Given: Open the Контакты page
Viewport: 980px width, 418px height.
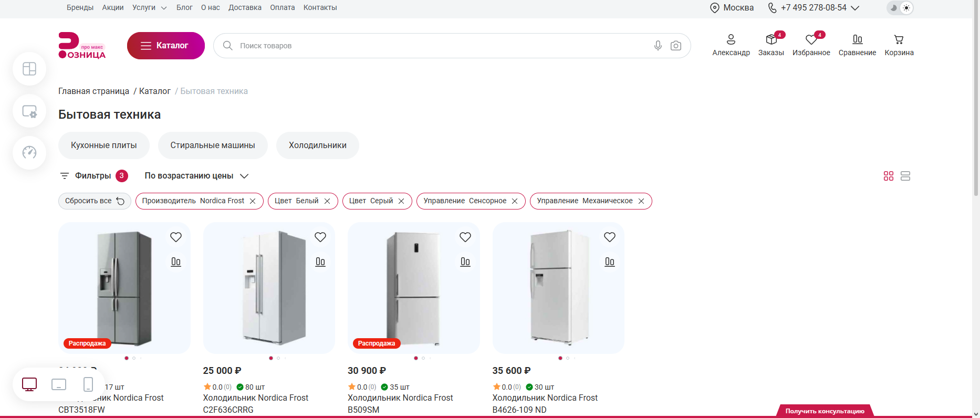Looking at the screenshot, I should (x=320, y=8).
